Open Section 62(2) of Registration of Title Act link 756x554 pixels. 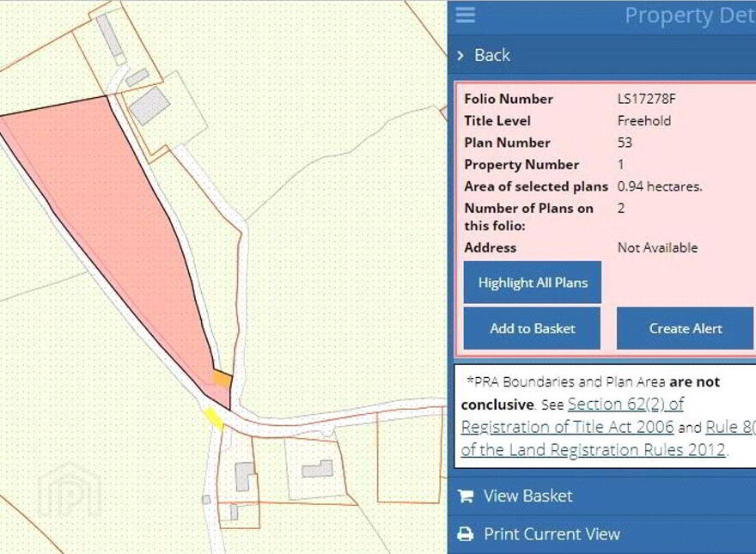572,415
